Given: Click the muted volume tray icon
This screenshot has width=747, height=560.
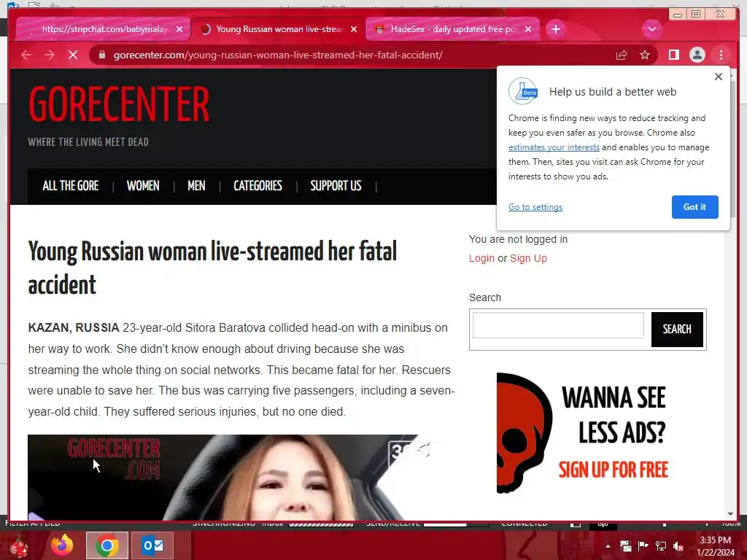Looking at the screenshot, I should 678,546.
